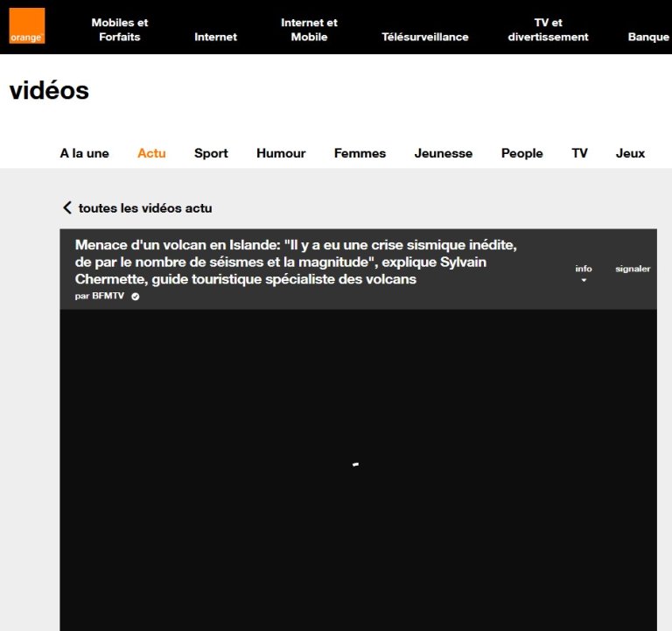Open Mobiles et Forfaits menu
This screenshot has height=631, width=672.
(120, 30)
